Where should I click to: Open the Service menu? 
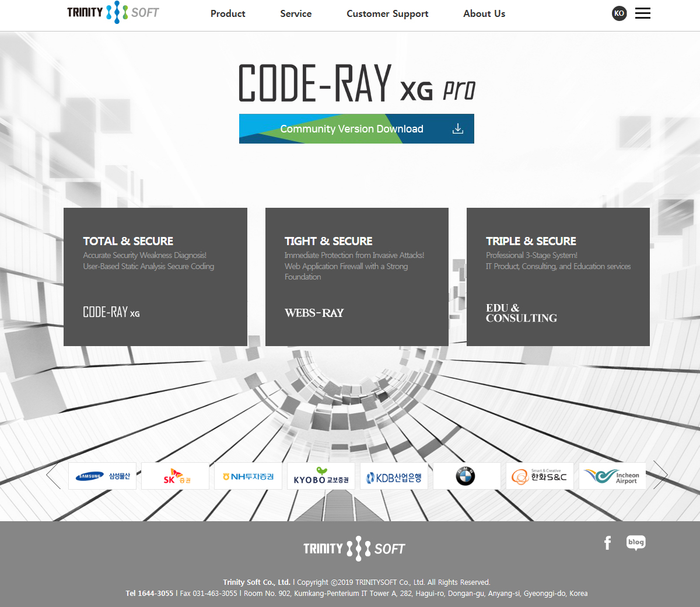296,13
